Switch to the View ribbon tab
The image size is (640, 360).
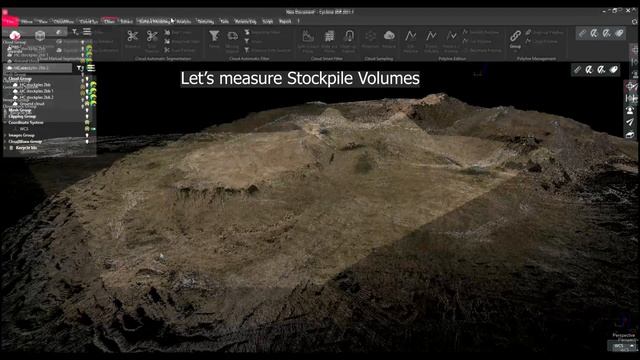[x=42, y=21]
